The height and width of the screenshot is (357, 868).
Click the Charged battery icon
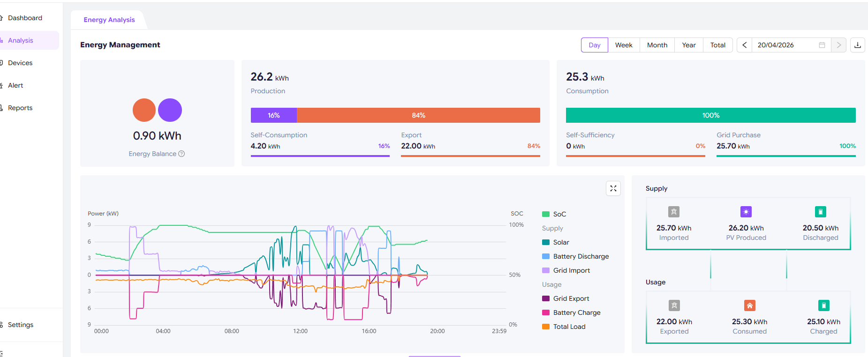click(x=823, y=305)
